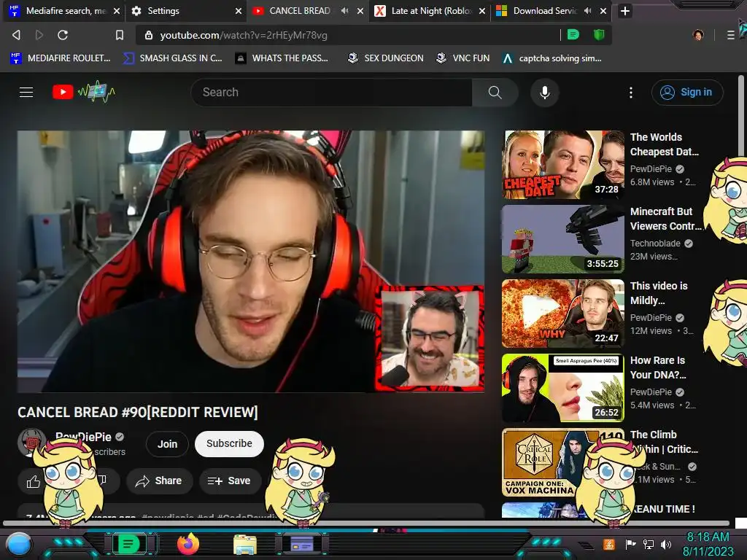Viewport: 747px width, 560px height.
Task: Click the Sign in button
Action: (686, 93)
